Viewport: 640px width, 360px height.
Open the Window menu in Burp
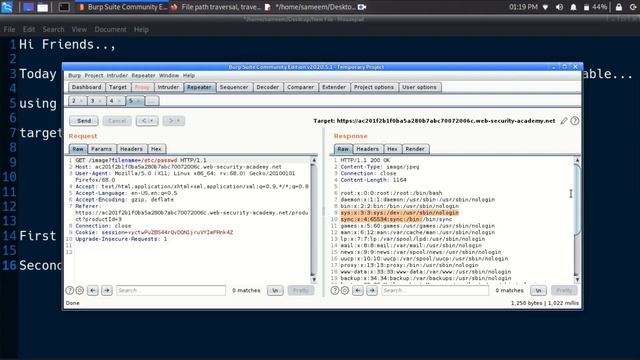coord(169,76)
